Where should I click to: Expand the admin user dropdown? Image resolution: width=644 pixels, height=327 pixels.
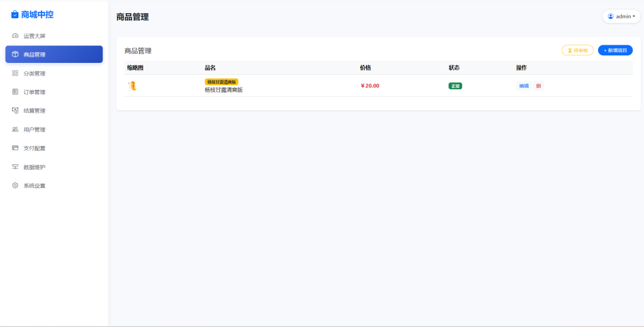pyautogui.click(x=621, y=16)
